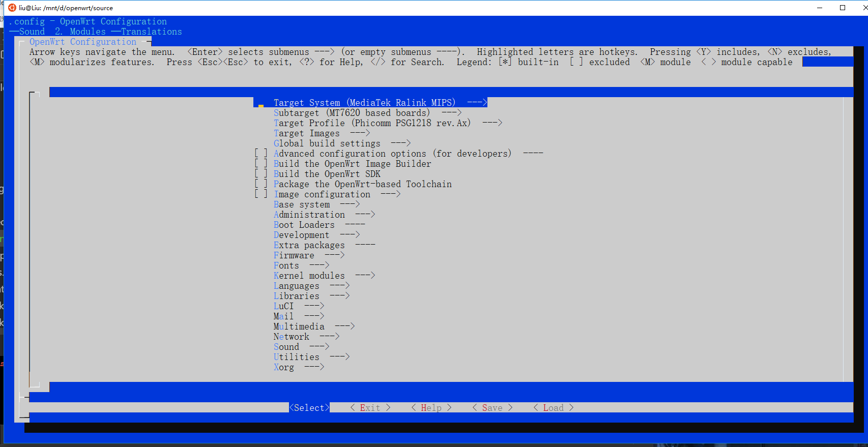
Task: Select Extra packages entry
Action: tap(324, 245)
